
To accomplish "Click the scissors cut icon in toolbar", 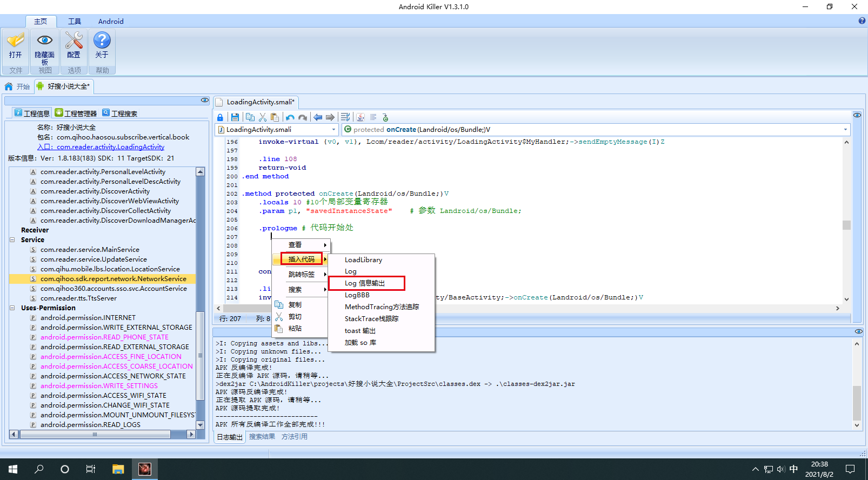I will 263,117.
